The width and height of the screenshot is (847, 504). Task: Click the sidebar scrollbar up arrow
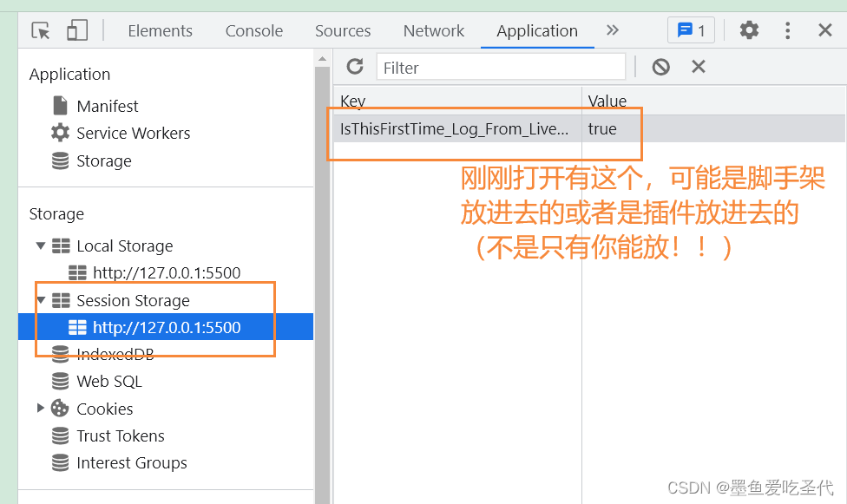coord(323,58)
